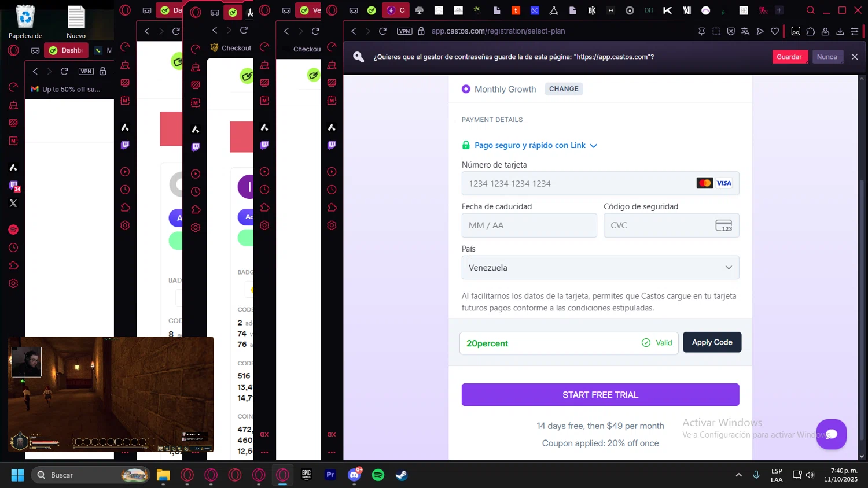Click the CHANGE plan button
Viewport: 868px width, 488px height.
pos(564,89)
